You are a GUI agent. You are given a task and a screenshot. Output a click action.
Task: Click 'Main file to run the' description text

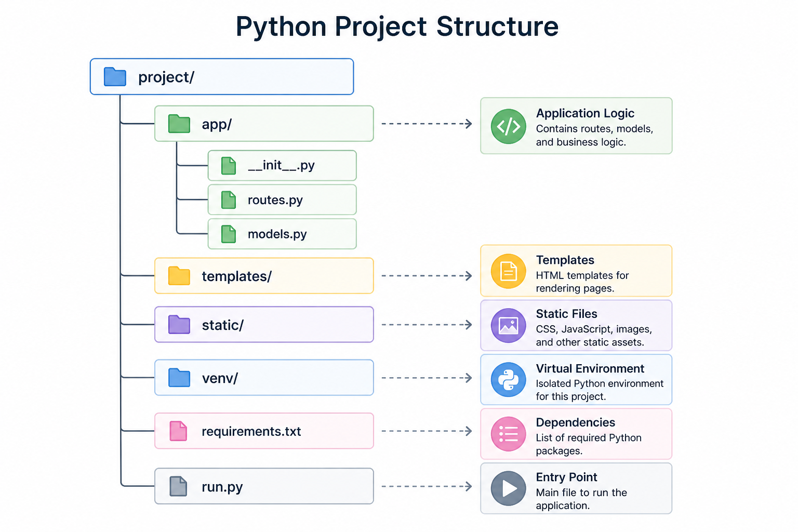coord(581,493)
